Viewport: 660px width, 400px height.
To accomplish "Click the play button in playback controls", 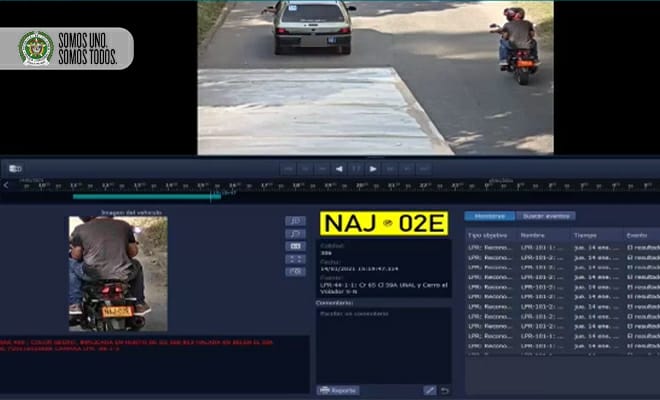I will coord(372,168).
